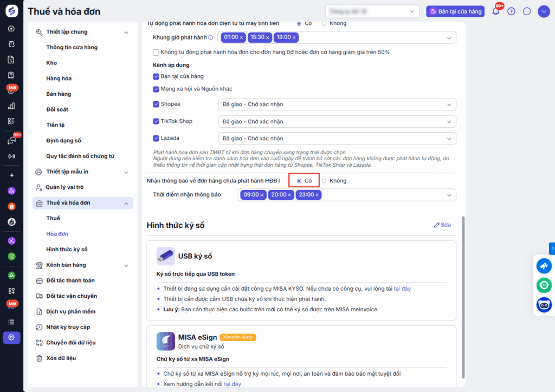Open the chatbot robot floating icon
Viewport: 555px width, 392px height.
[544, 305]
